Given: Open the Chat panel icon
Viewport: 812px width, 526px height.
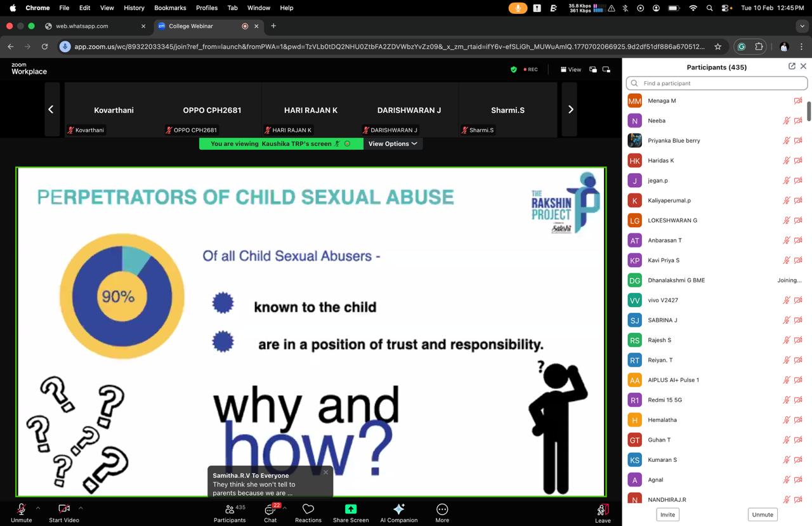Looking at the screenshot, I should pyautogui.click(x=270, y=510).
